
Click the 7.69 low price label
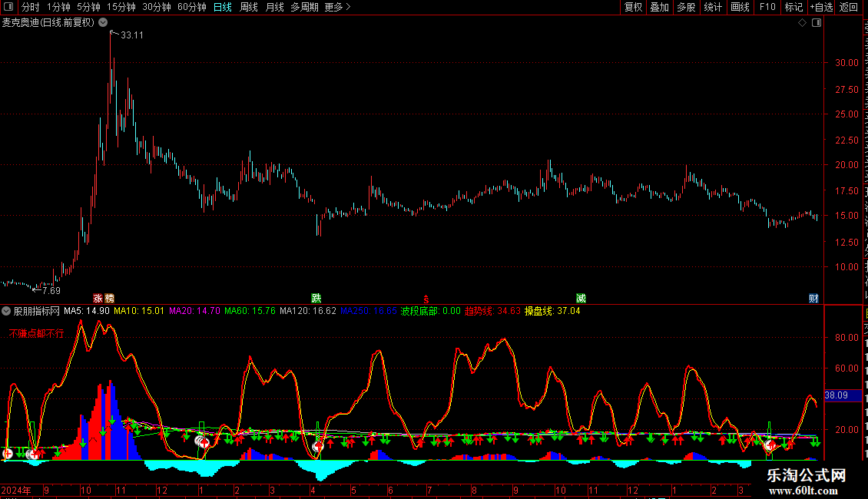(51, 291)
